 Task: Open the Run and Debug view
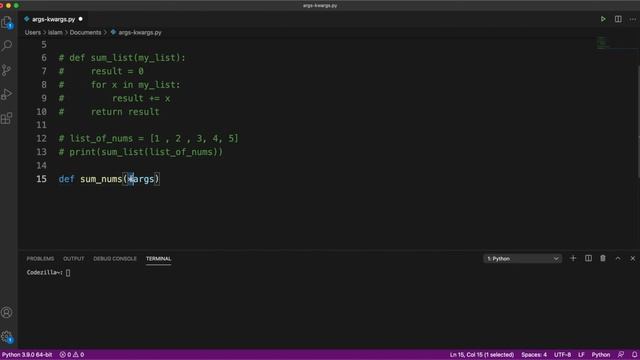[7, 94]
